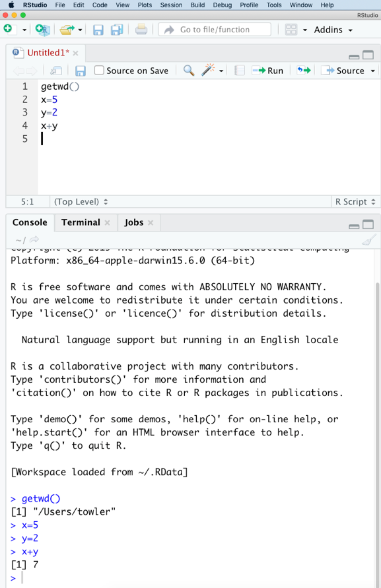The height and width of the screenshot is (588, 381).
Task: Click the y=2 line in the editor
Action: pyautogui.click(x=49, y=113)
